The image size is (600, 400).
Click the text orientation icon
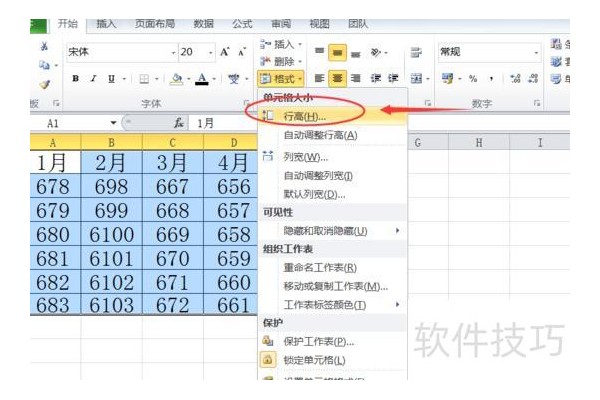pyautogui.click(x=376, y=52)
